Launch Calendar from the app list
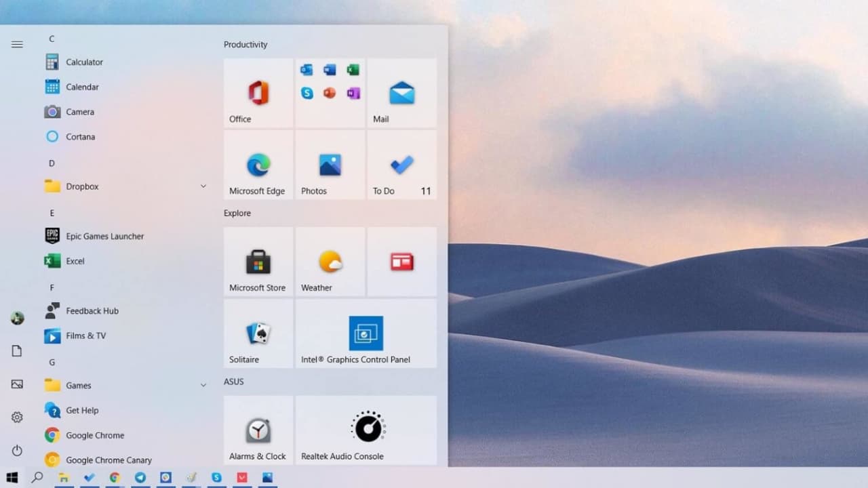868x488 pixels. tap(125, 87)
